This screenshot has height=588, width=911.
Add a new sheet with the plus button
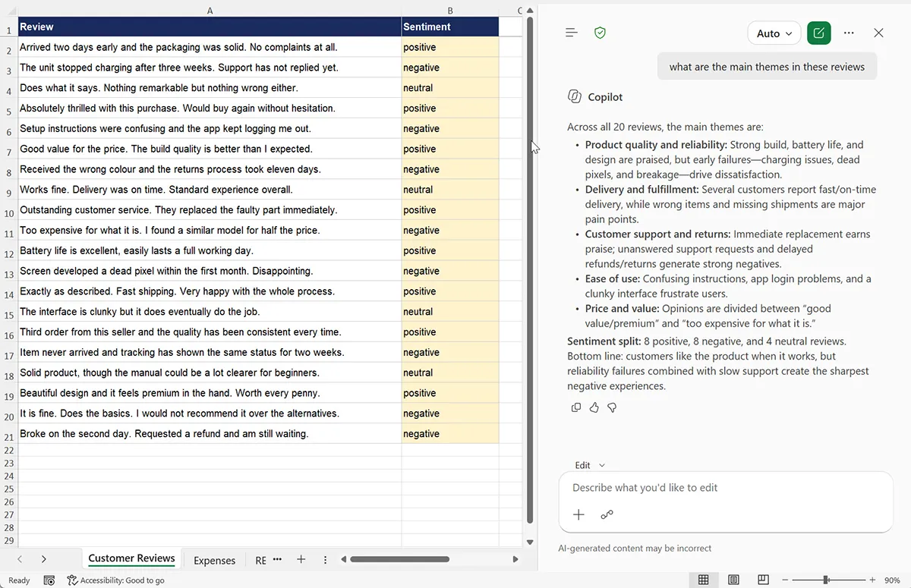click(301, 559)
